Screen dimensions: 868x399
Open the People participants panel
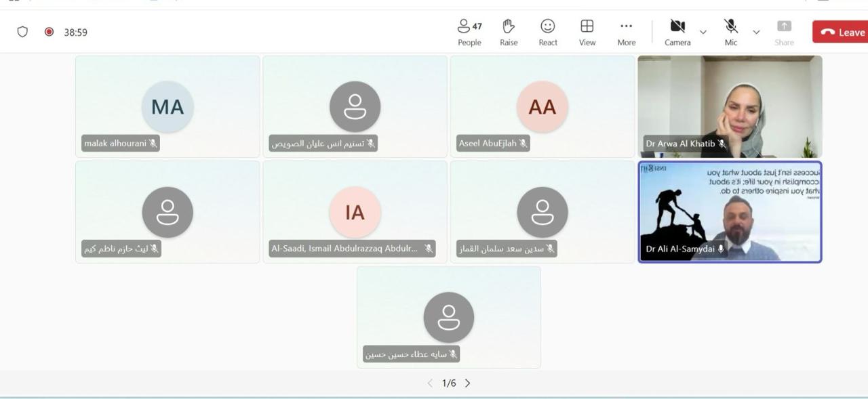(x=469, y=32)
